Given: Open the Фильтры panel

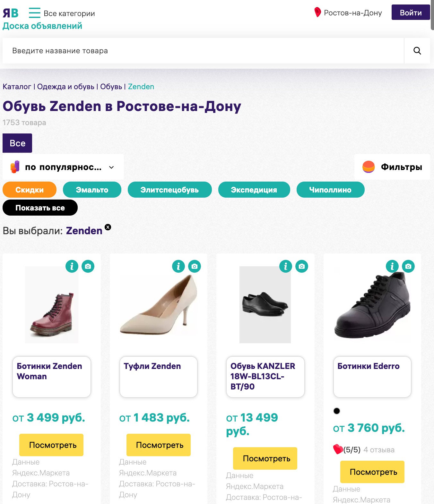Looking at the screenshot, I should point(392,167).
